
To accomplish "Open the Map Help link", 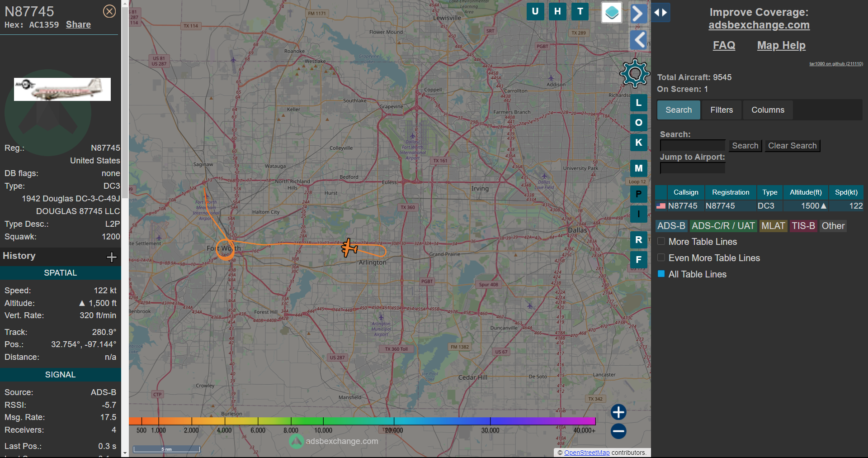I will (x=781, y=45).
